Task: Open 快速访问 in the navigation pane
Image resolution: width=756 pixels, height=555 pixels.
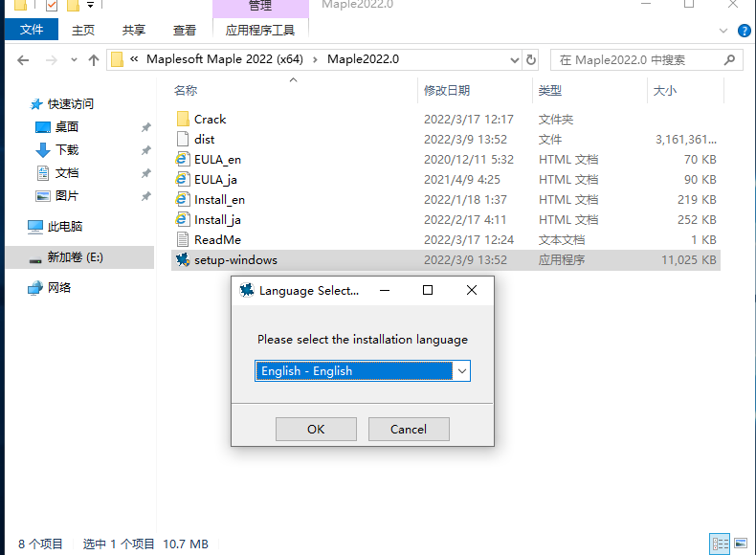Action: point(71,104)
